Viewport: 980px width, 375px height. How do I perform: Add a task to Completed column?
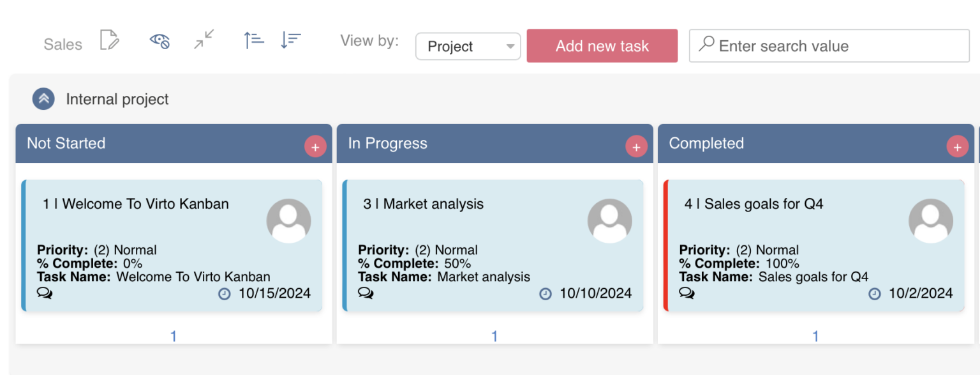[957, 146]
